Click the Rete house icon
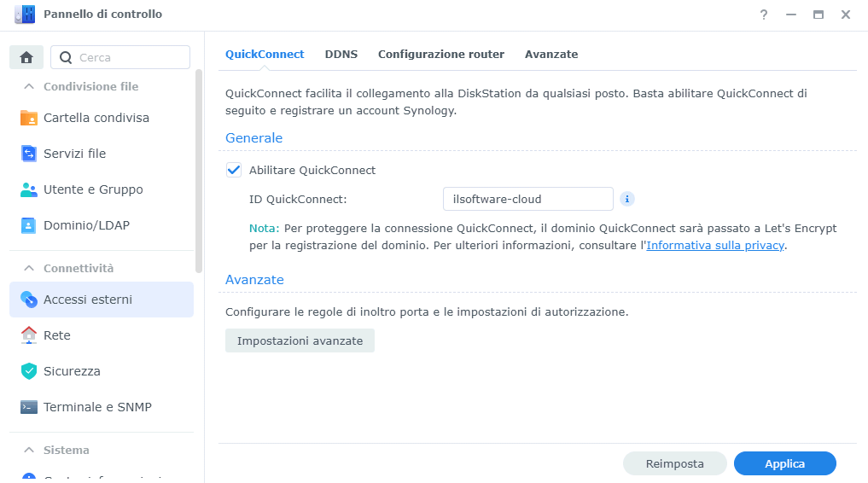 29,335
